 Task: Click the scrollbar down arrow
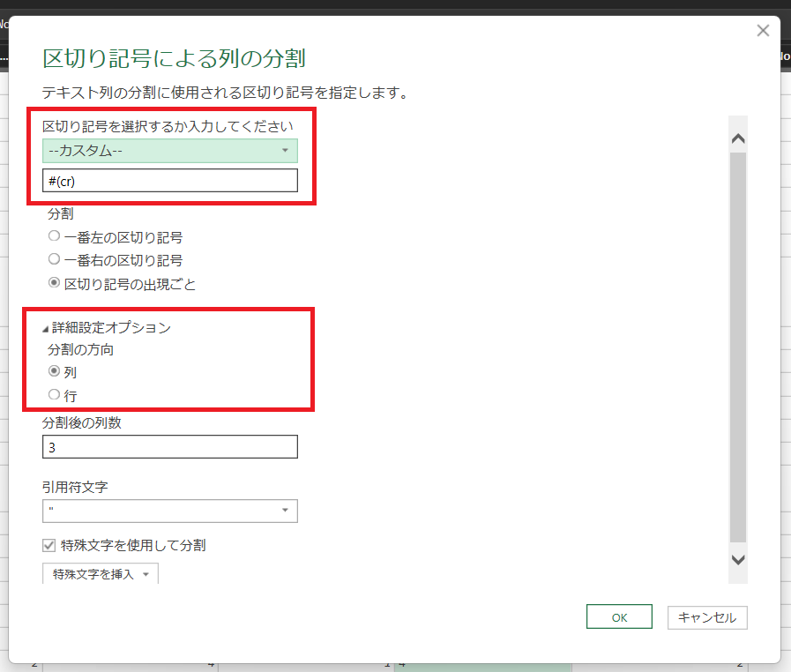[738, 559]
